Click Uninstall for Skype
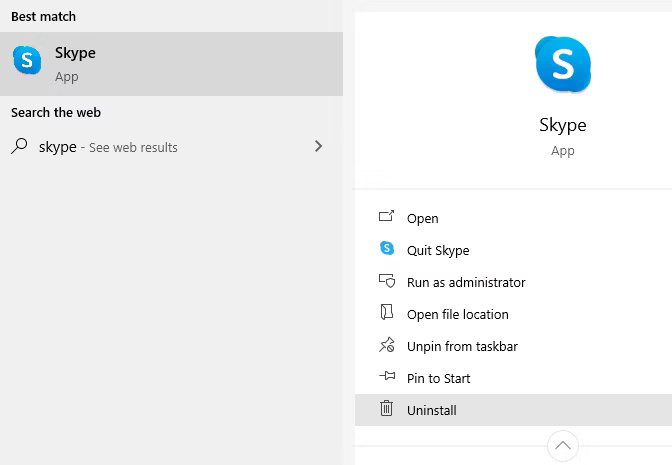The width and height of the screenshot is (672, 465). (x=513, y=410)
